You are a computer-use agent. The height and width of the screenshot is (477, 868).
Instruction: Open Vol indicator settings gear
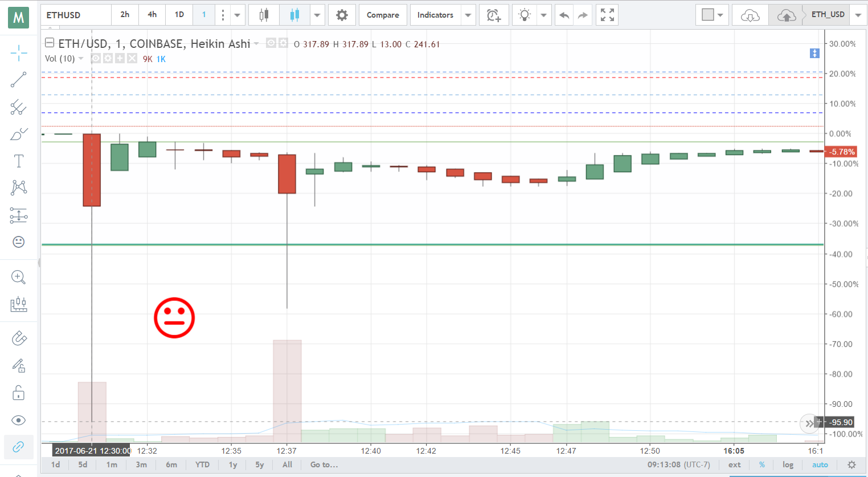(x=108, y=58)
